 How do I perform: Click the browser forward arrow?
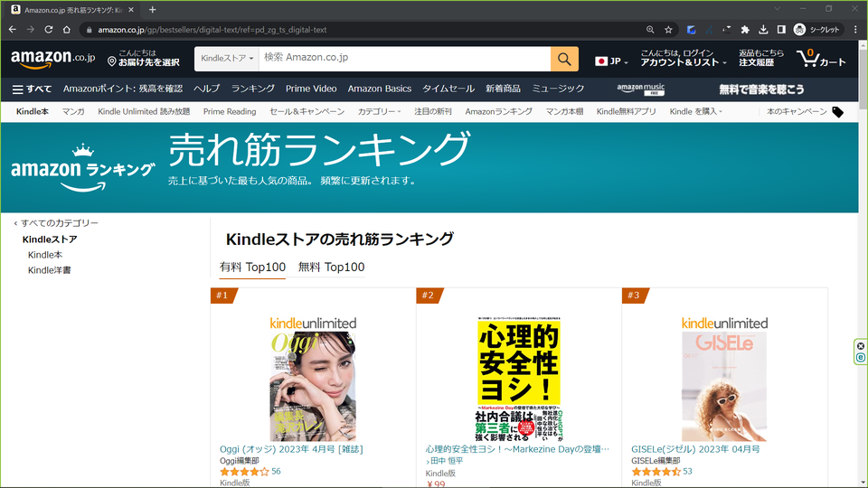pyautogui.click(x=31, y=29)
